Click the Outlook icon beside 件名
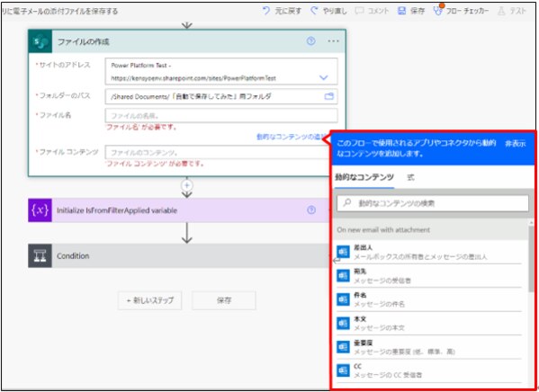The width and height of the screenshot is (539, 392). 343,299
